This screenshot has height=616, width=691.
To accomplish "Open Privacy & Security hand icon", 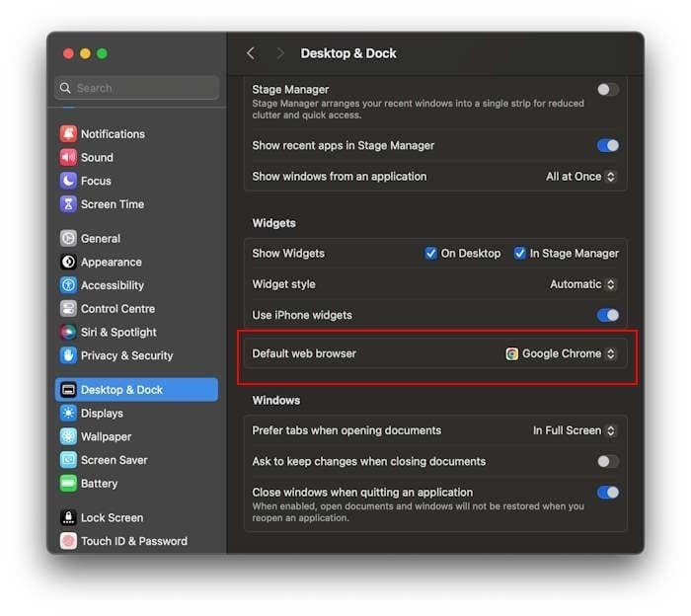I will pyautogui.click(x=68, y=355).
